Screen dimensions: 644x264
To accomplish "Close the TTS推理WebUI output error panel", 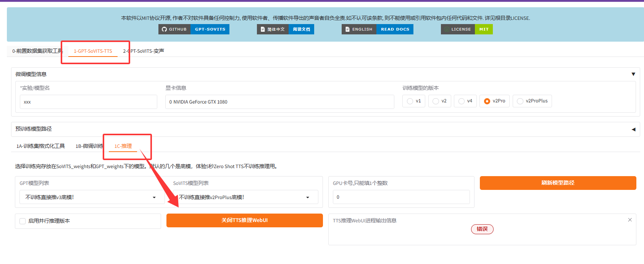I will [630, 220].
